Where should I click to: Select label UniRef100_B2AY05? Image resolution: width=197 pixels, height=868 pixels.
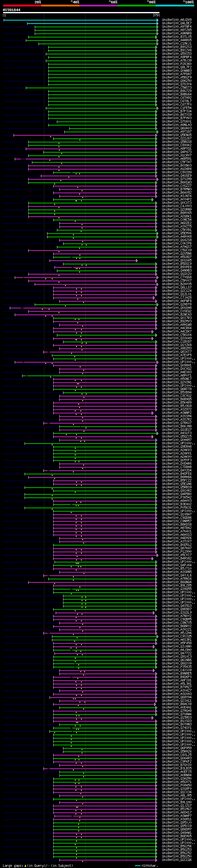(x=177, y=284)
